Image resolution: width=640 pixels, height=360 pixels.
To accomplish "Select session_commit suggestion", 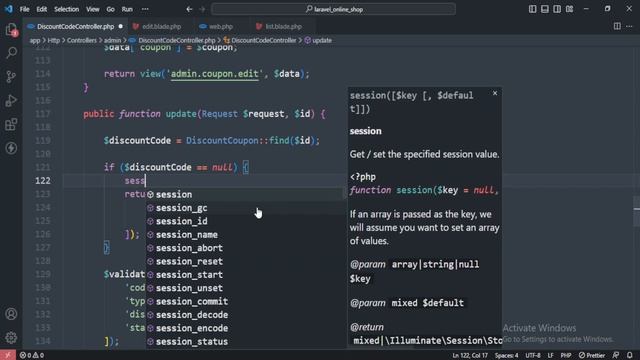I will tap(246, 301).
